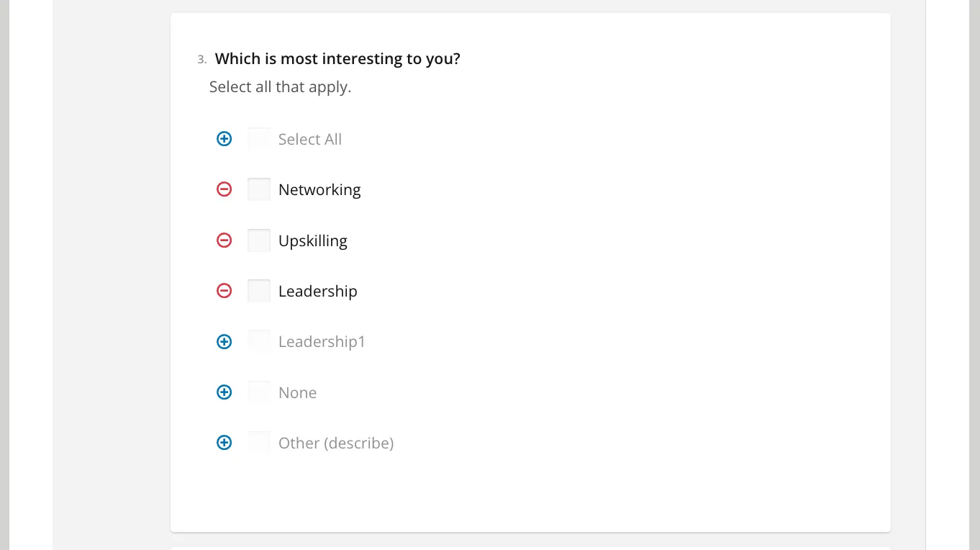Screen dimensions: 980x550
Task: Tick the checkbox for None
Action: point(259,392)
